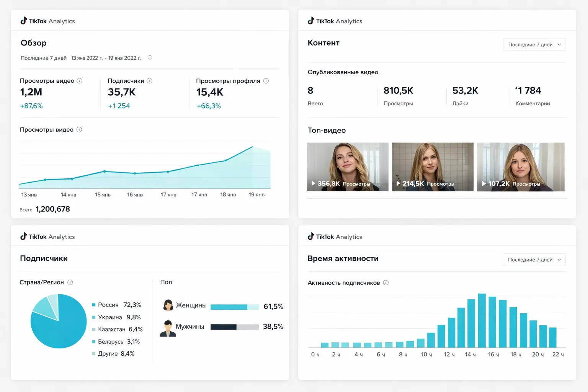Click the tallest activity bar near 15 ч

[482, 320]
